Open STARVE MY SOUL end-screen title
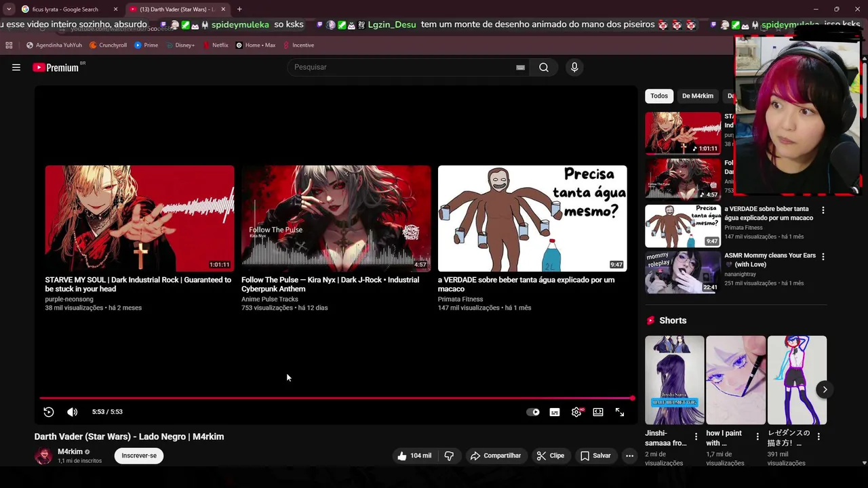The width and height of the screenshot is (868, 488). pos(138,284)
